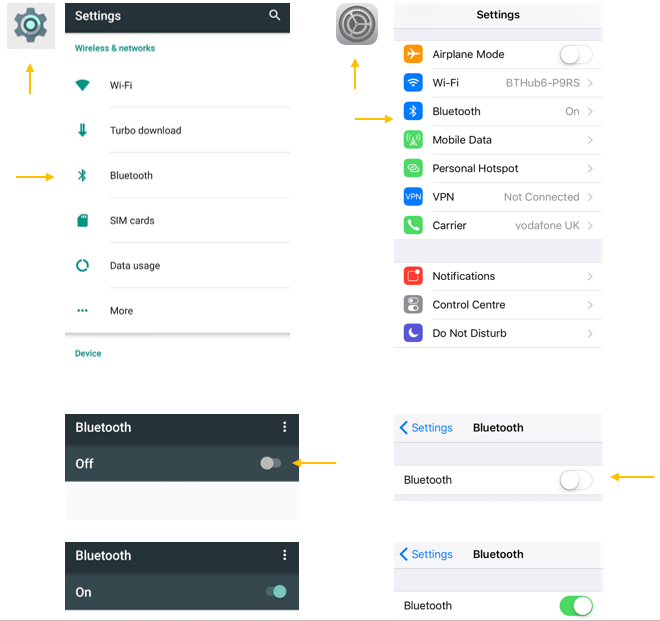The height and width of the screenshot is (621, 660).
Task: Tap the iOS Settings app icon
Action: point(357,24)
